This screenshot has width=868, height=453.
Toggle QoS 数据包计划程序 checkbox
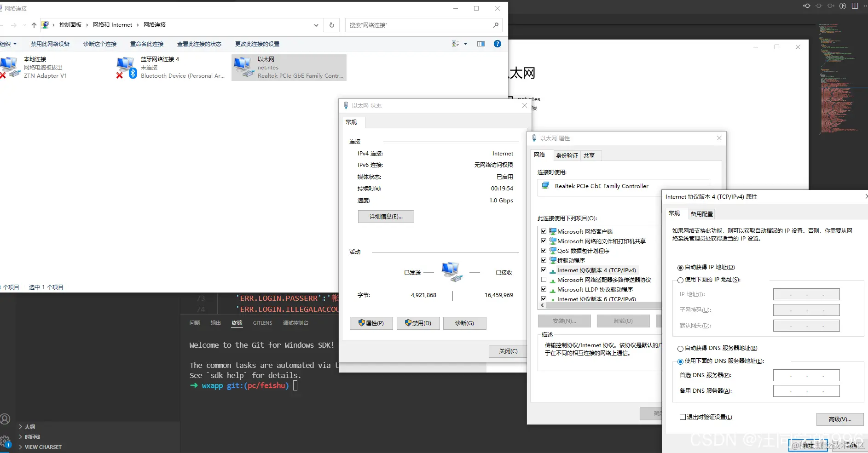pyautogui.click(x=544, y=251)
